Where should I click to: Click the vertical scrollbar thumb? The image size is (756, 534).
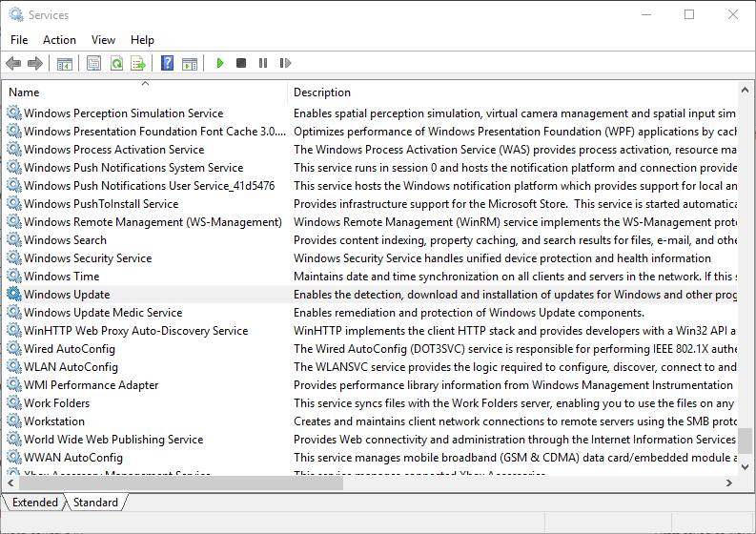pos(745,441)
